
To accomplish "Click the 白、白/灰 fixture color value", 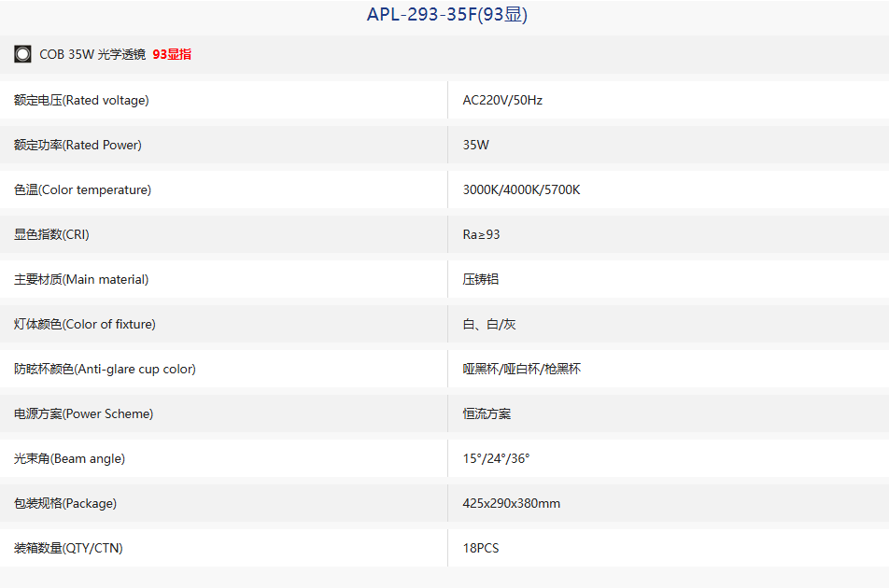I will (x=488, y=324).
